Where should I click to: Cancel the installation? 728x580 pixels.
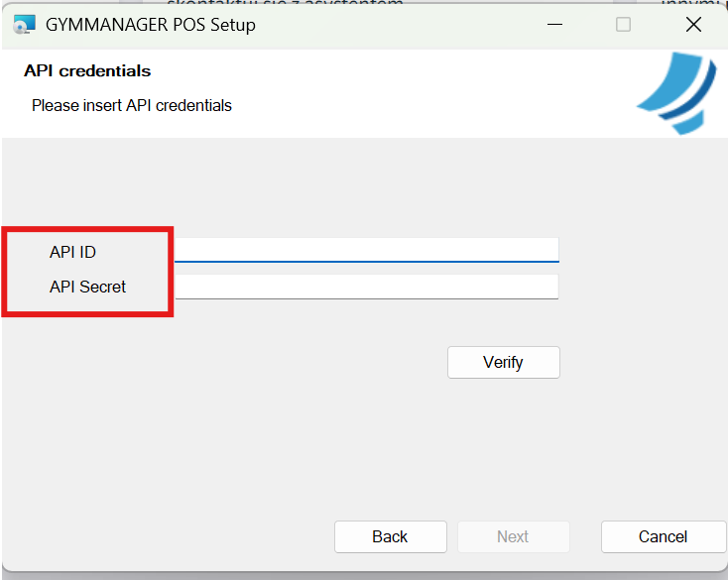pyautogui.click(x=663, y=536)
